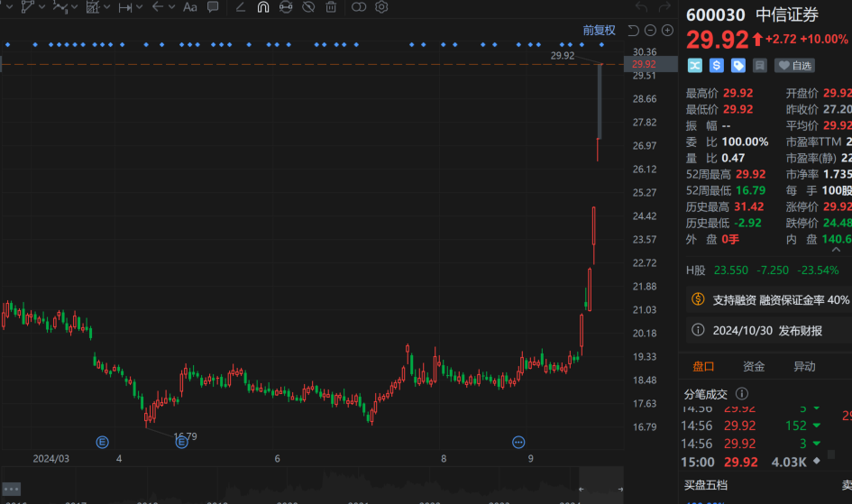Click the 中信证券 stock name
Image resolution: width=852 pixels, height=504 pixels.
pos(787,14)
